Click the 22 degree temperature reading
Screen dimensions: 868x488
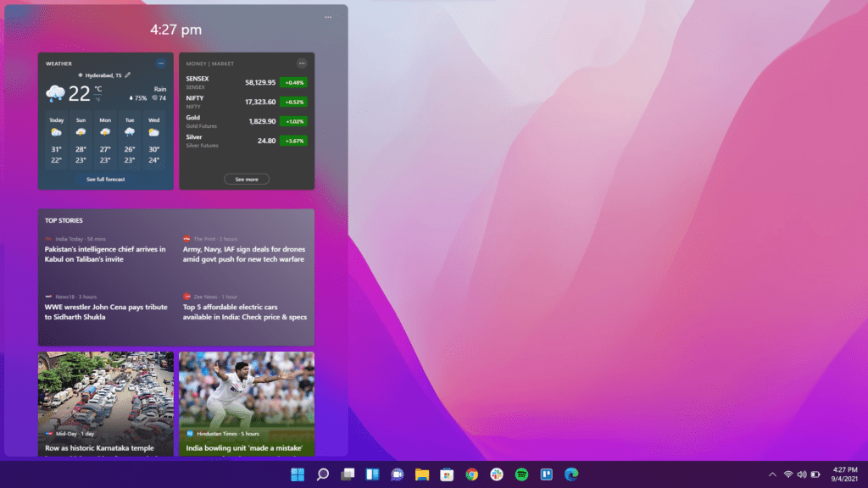[79, 93]
